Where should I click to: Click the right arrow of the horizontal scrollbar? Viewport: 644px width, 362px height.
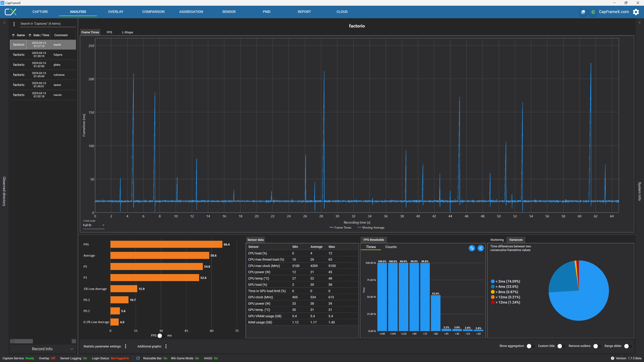click(74, 341)
